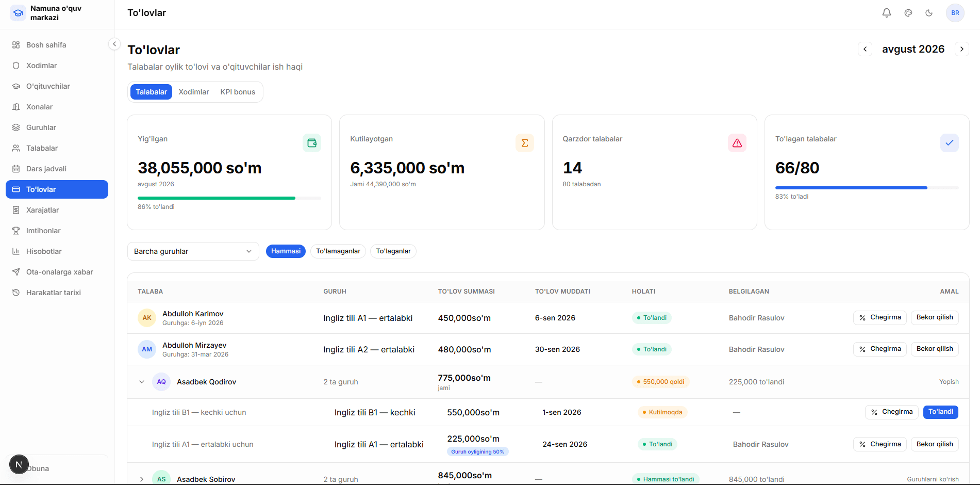Select the Hammasi filter chip
The width and height of the screenshot is (980, 485).
[x=286, y=251]
